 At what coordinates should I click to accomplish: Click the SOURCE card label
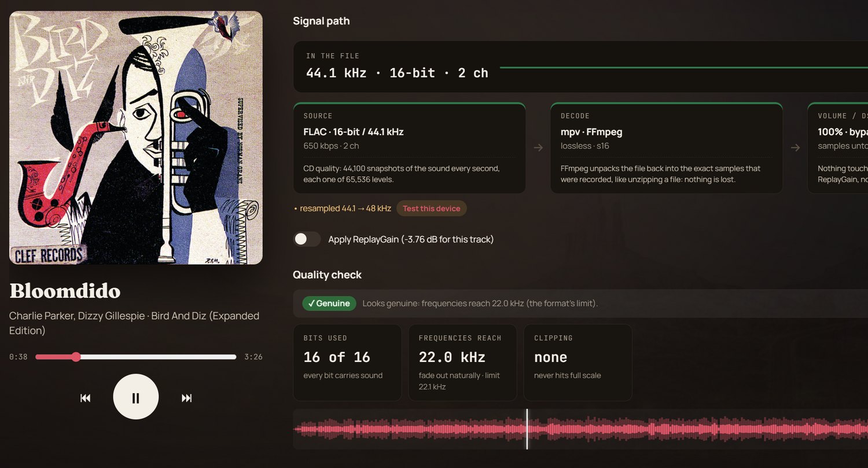[x=318, y=116]
